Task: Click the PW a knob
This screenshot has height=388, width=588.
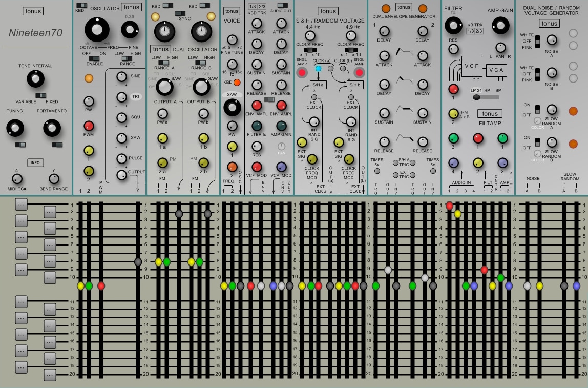Action: coord(162,114)
